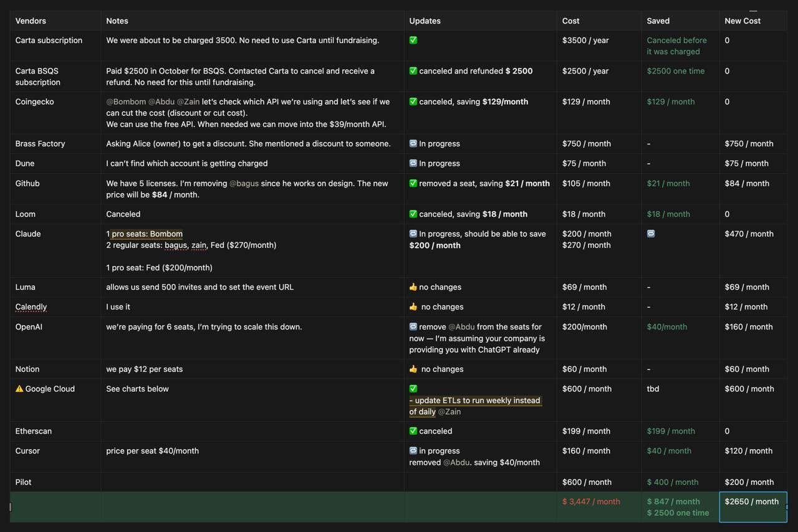Click the warning icon beside Google Cloud
The image size is (798, 532).
click(19, 389)
